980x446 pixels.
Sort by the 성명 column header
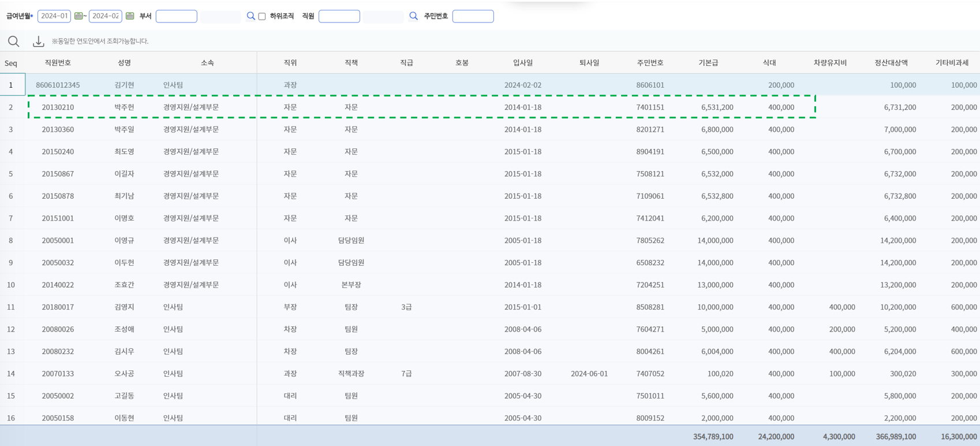[x=124, y=62]
